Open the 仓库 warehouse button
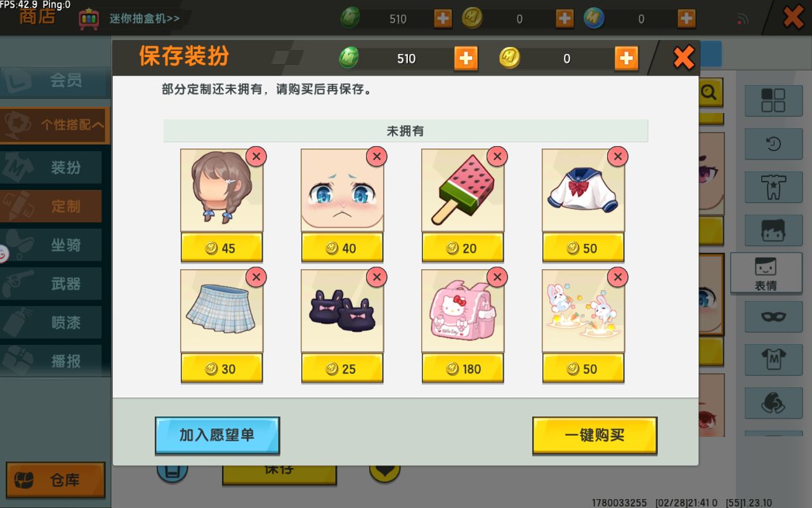 [x=56, y=480]
